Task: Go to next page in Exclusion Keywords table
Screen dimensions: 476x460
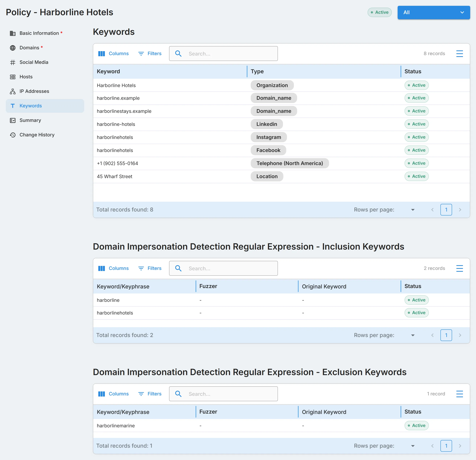Action: (x=460, y=446)
